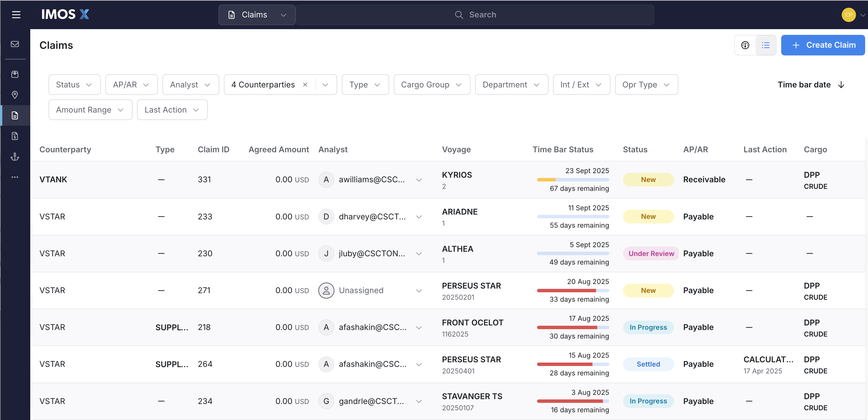The height and width of the screenshot is (420, 868).
Task: Open the mail inbox from the sidebar
Action: (15, 44)
